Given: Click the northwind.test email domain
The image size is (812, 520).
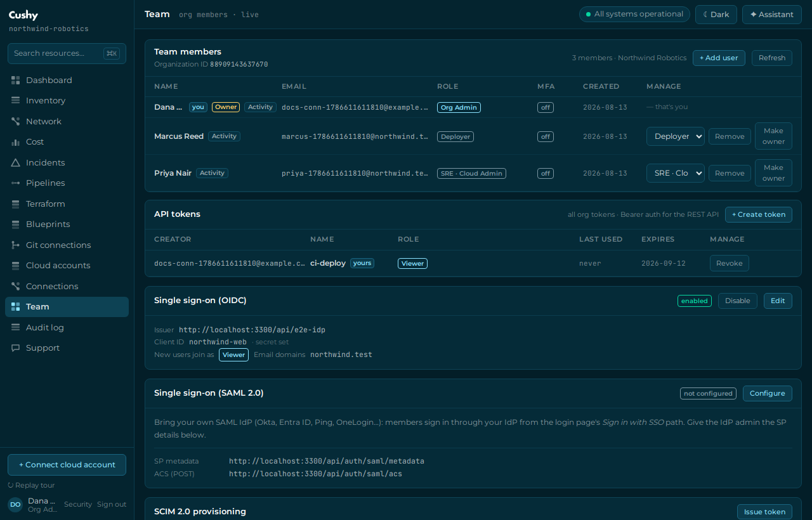Looking at the screenshot, I should (341, 354).
